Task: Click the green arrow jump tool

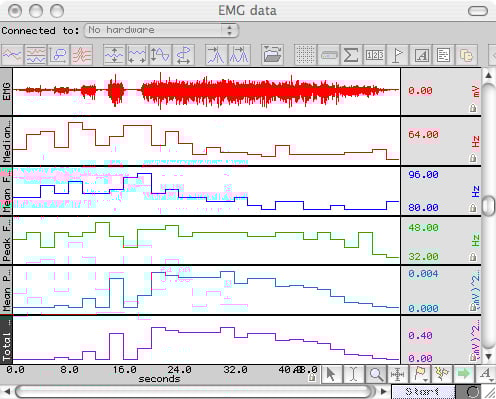Action: [x=464, y=374]
